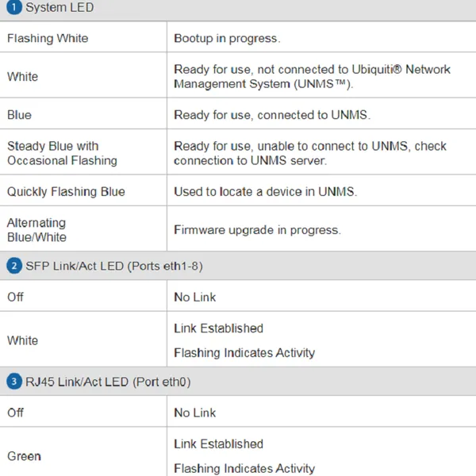The width and height of the screenshot is (476, 476).
Task: Click the number 3 badge beside RJ45 Link/Act LED
Action: point(14,382)
